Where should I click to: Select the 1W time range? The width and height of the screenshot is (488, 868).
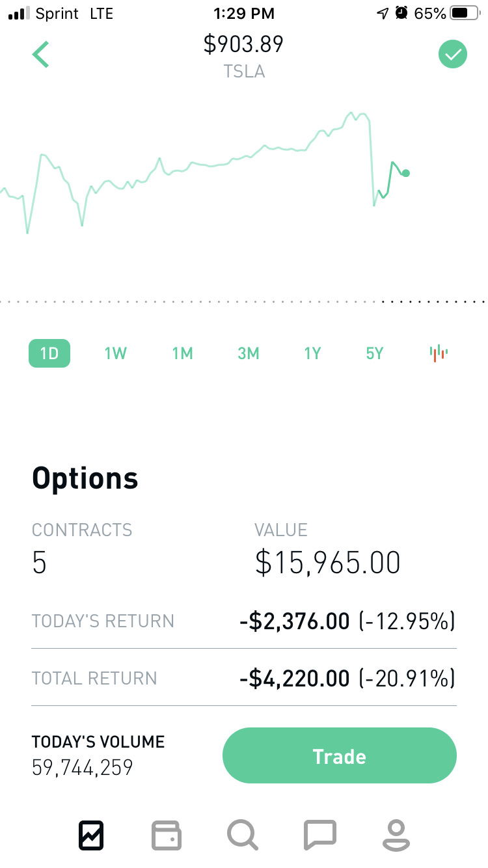click(116, 353)
